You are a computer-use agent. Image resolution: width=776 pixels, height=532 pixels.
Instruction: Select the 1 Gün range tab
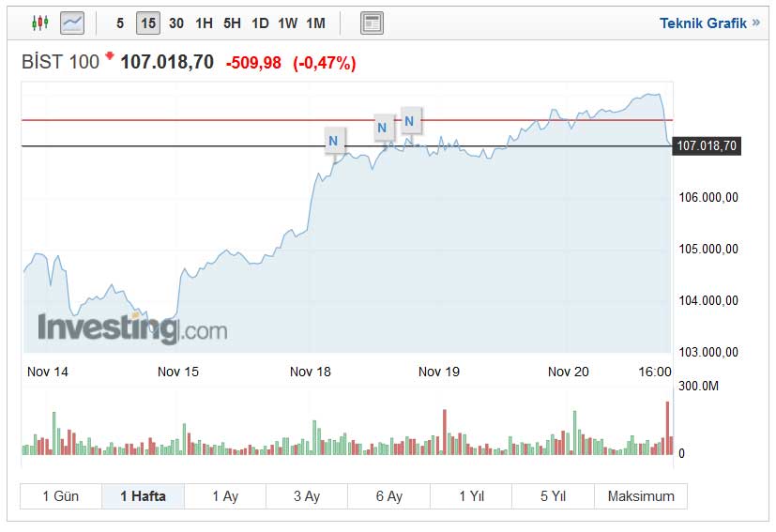click(61, 495)
